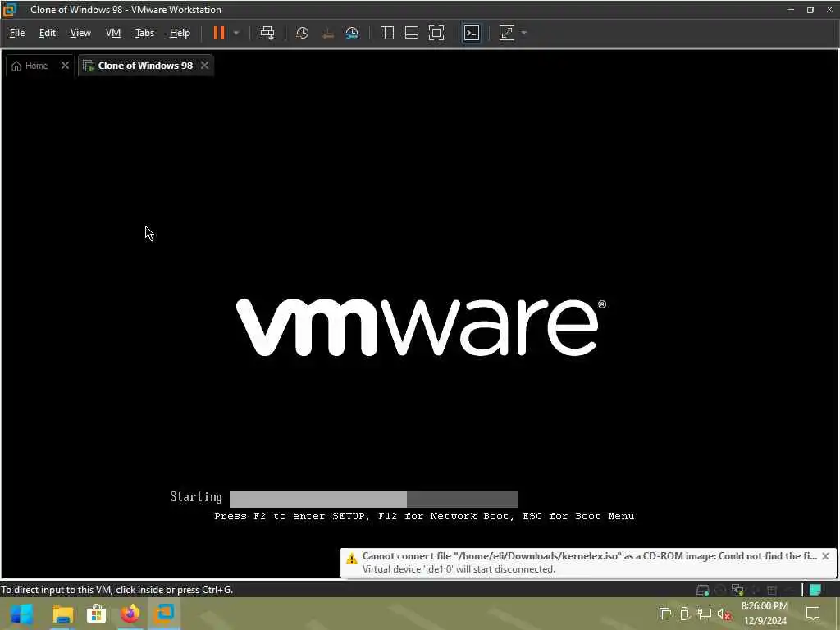
Task: Click the VMware Workstation title bar icon
Action: pos(10,10)
